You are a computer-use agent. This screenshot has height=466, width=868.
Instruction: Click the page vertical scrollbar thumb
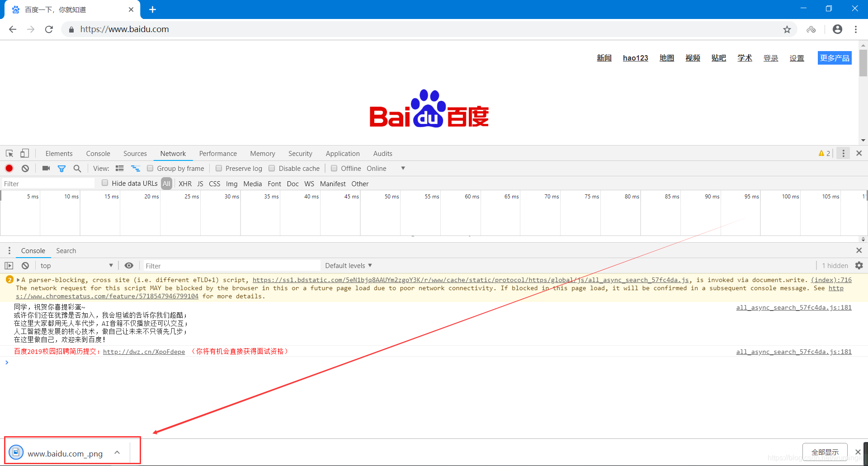pos(863,63)
